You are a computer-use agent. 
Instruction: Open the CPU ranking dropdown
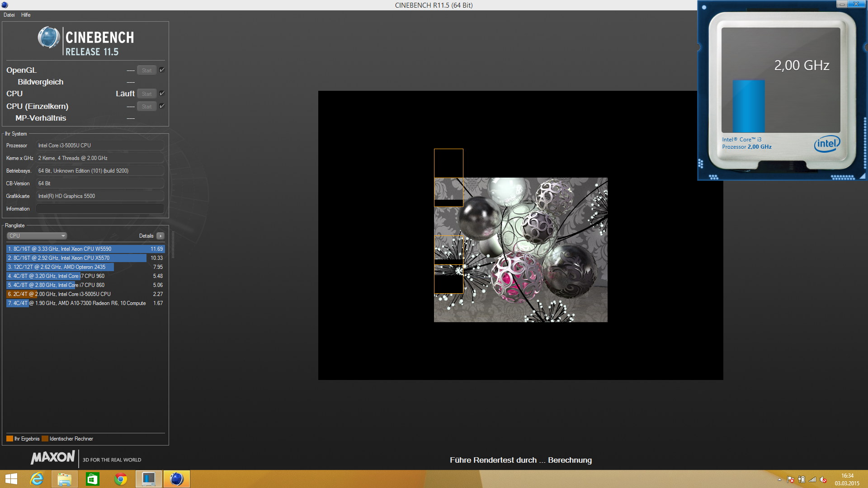point(37,236)
